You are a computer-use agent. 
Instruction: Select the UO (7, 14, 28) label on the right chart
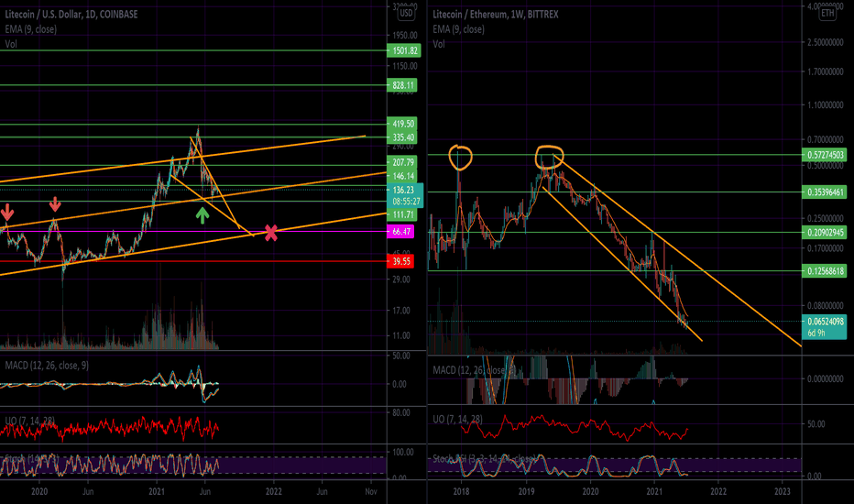[x=457, y=420]
